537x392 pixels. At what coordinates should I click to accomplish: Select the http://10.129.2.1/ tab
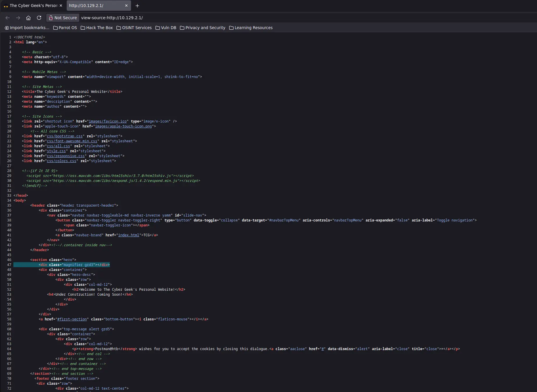[93, 6]
